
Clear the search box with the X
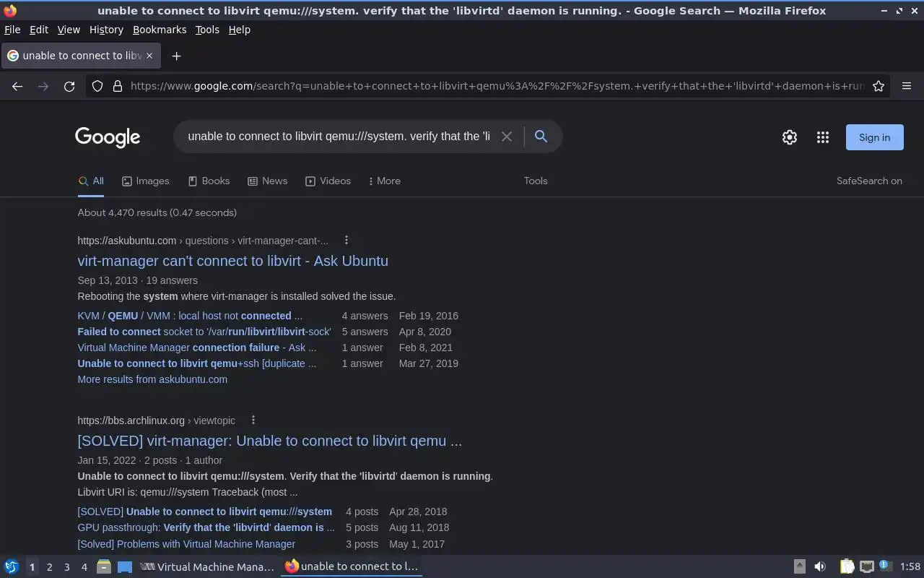507,137
